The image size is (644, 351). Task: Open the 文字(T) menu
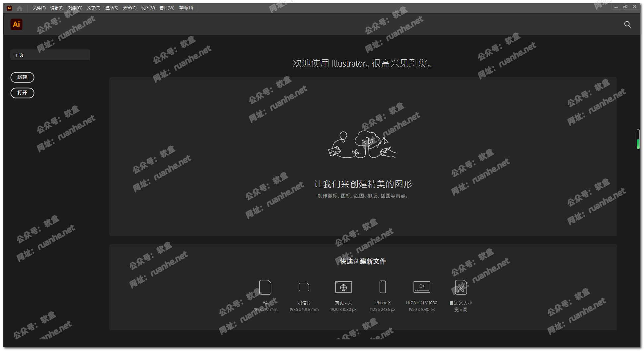coord(94,8)
